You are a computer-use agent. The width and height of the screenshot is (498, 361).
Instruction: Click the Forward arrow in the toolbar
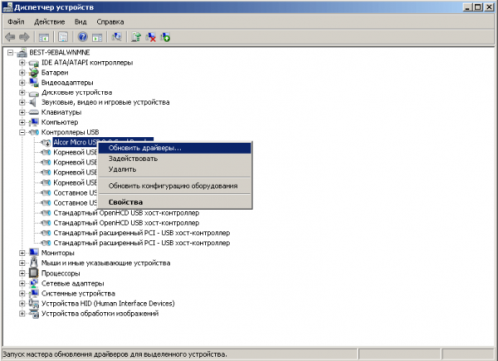[24, 37]
